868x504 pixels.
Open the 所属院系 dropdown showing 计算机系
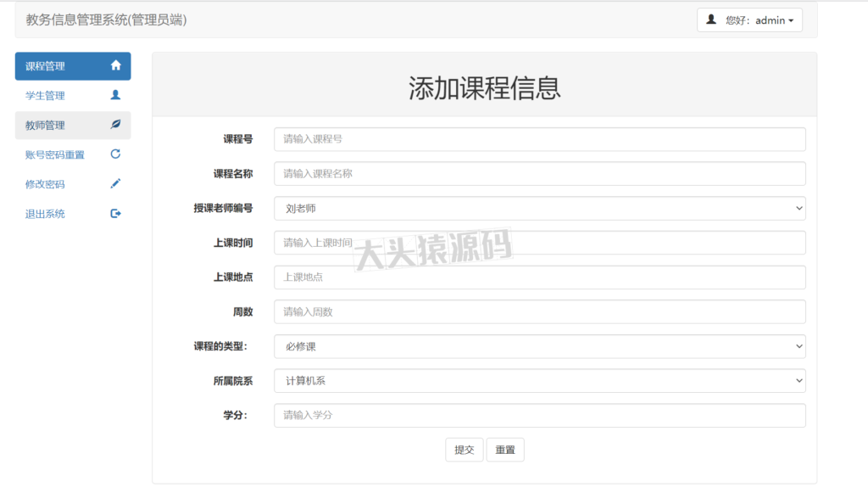pyautogui.click(x=540, y=381)
